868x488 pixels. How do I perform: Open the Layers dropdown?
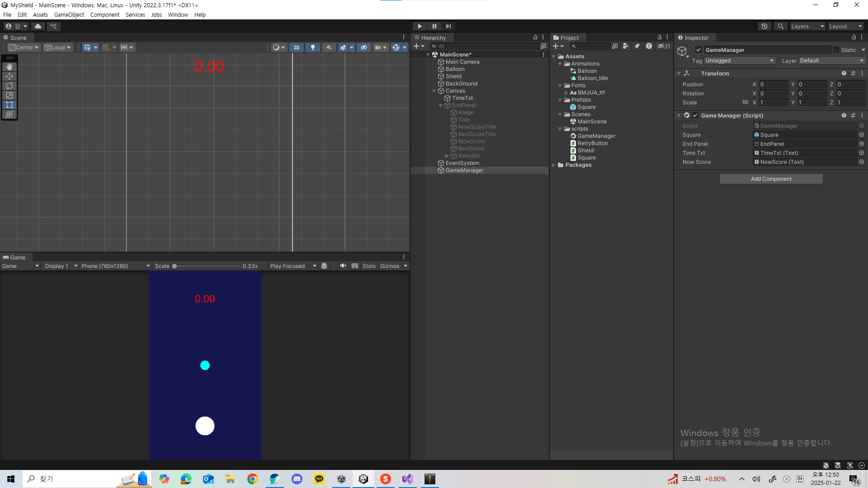(807, 26)
